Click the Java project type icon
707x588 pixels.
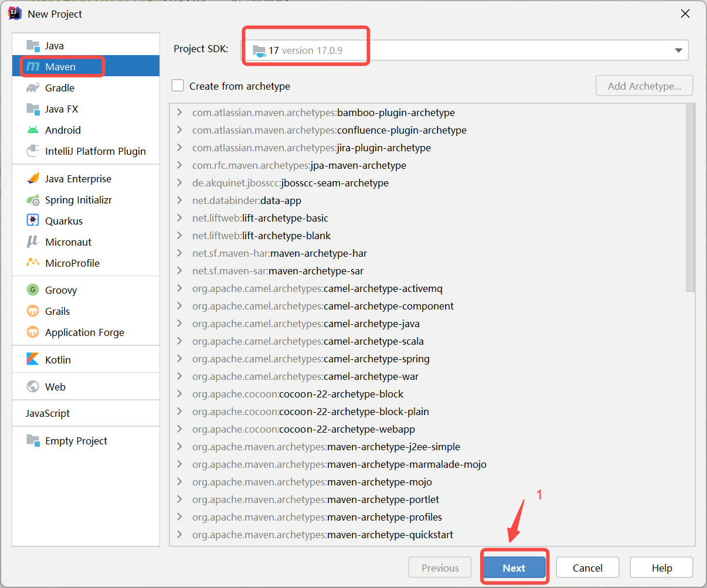[33, 46]
